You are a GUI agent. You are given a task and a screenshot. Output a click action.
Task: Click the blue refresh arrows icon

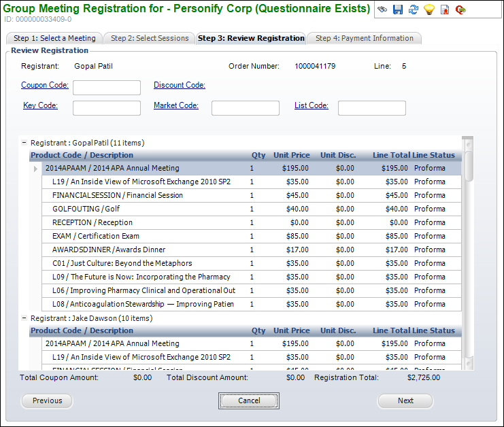(x=414, y=10)
